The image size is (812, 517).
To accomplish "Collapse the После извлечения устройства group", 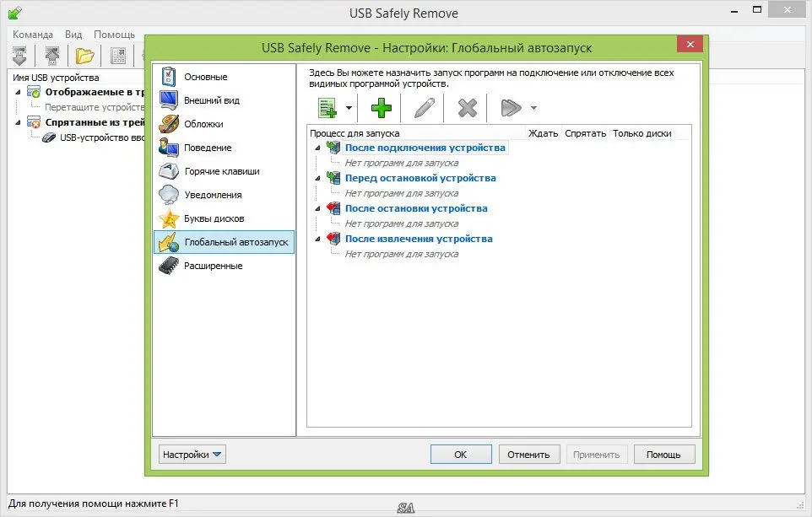I will tap(317, 240).
